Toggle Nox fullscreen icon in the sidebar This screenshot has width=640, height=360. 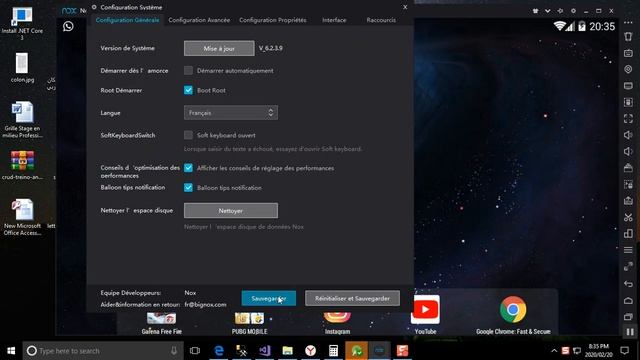click(x=628, y=118)
